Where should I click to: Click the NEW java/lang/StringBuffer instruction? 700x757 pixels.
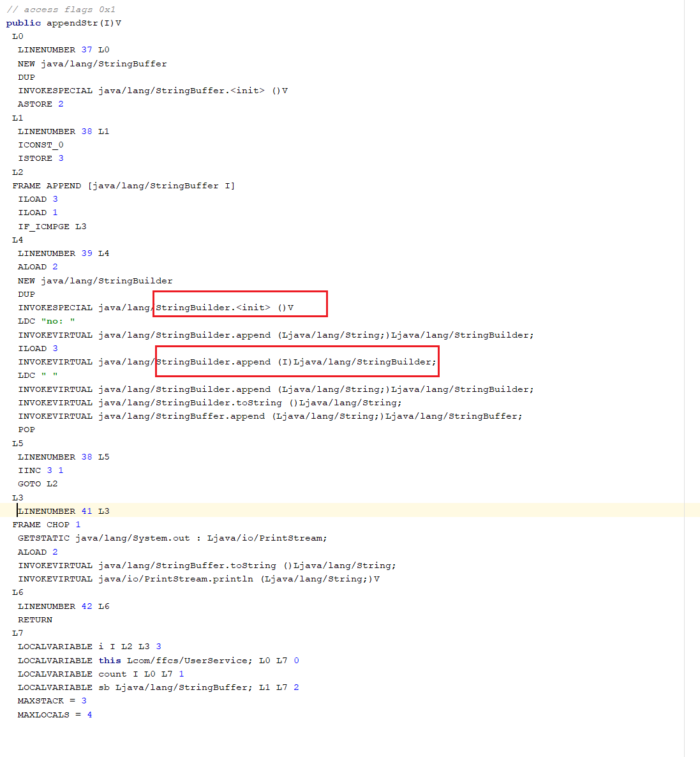pos(92,64)
